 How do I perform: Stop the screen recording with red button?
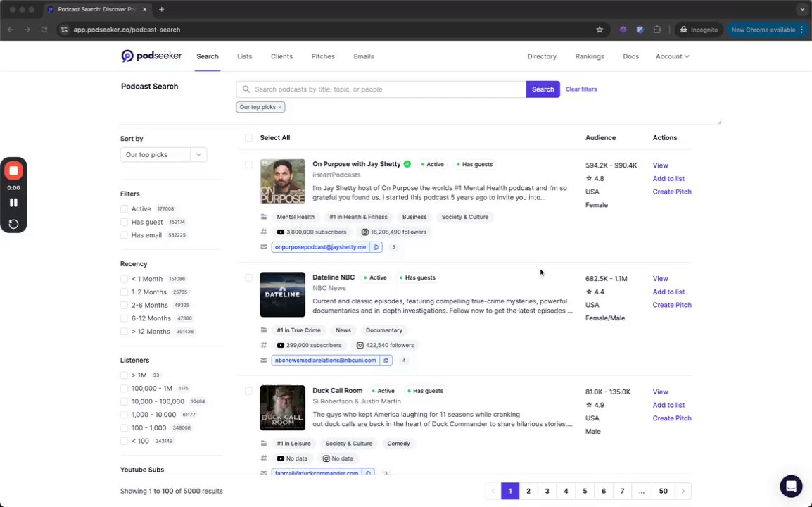click(x=13, y=170)
